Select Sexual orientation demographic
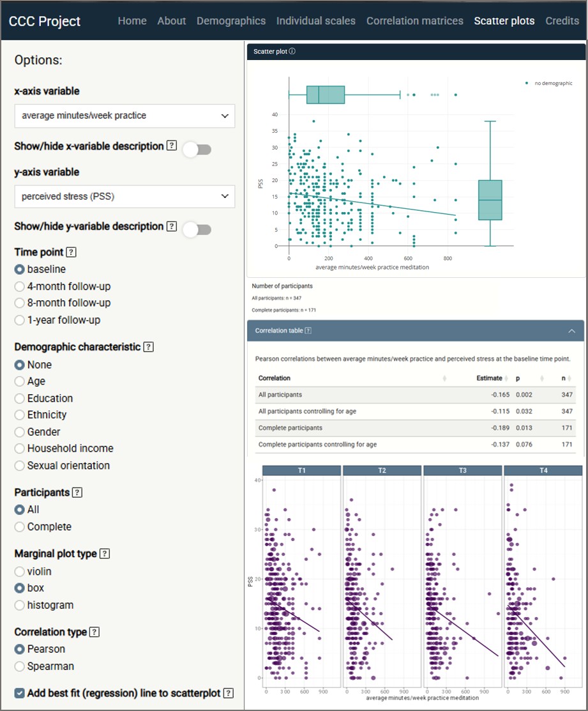This screenshot has height=711, width=588. pyautogui.click(x=20, y=466)
